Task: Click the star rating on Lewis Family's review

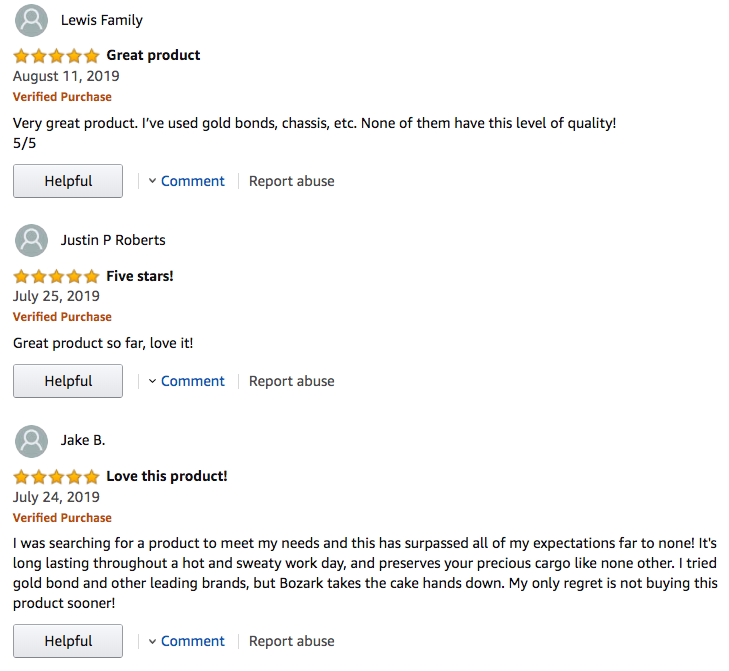Action: point(56,56)
